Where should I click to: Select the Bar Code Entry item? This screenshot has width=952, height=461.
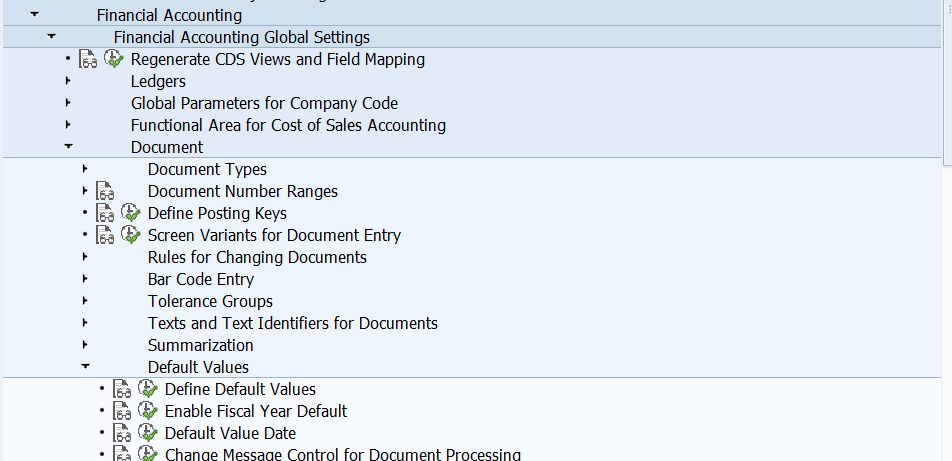click(x=201, y=279)
